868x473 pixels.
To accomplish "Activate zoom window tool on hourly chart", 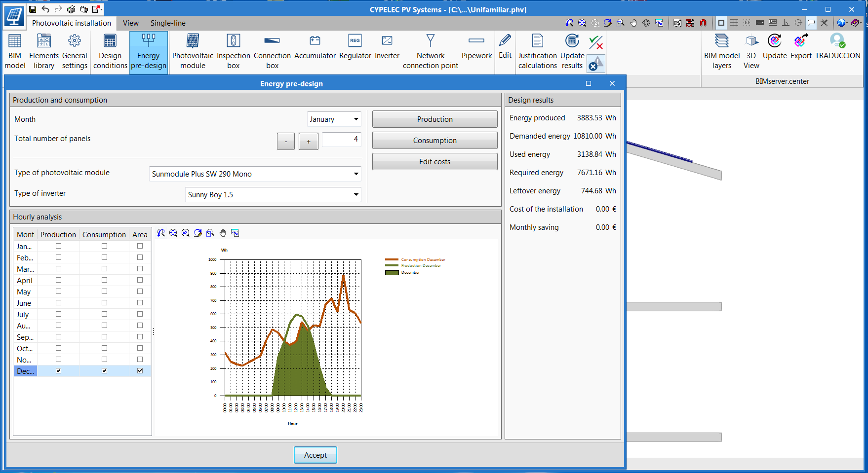I will click(210, 233).
